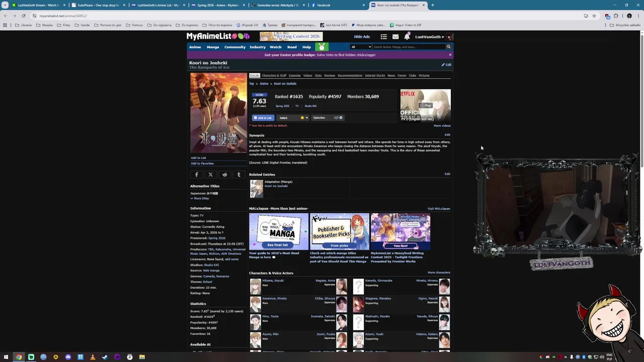The image size is (644, 362).
Task: Click the browser reload button
Action: pos(23,16)
